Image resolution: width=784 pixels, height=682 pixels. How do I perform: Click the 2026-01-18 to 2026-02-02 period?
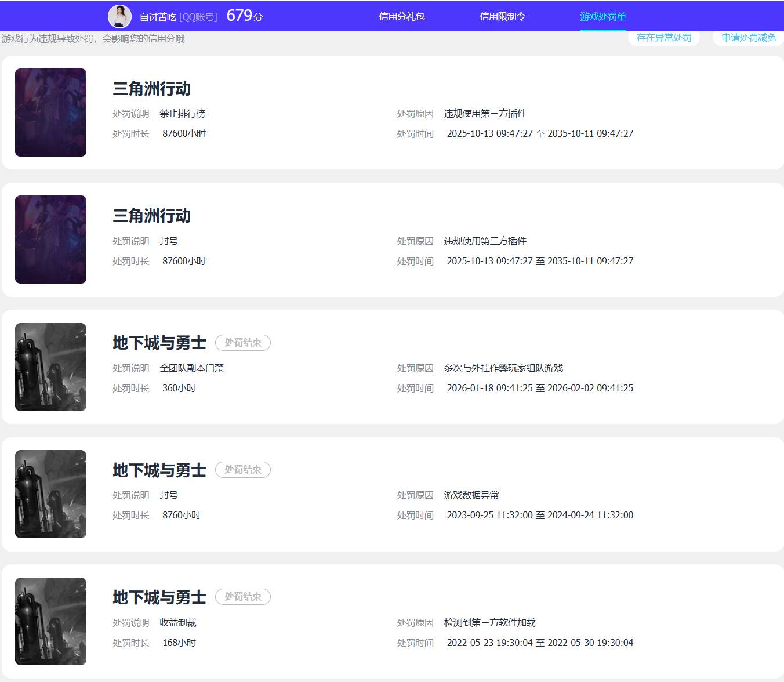tap(540, 389)
